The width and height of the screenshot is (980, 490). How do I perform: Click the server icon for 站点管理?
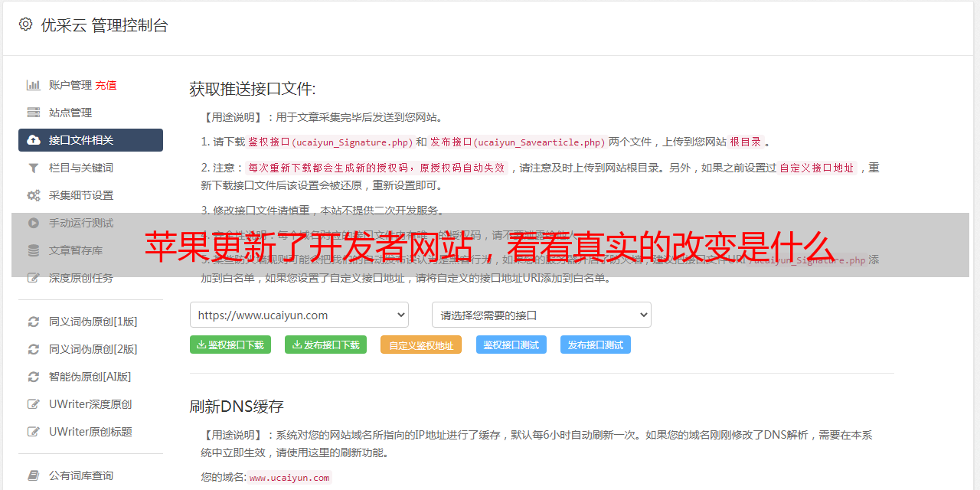(x=34, y=113)
